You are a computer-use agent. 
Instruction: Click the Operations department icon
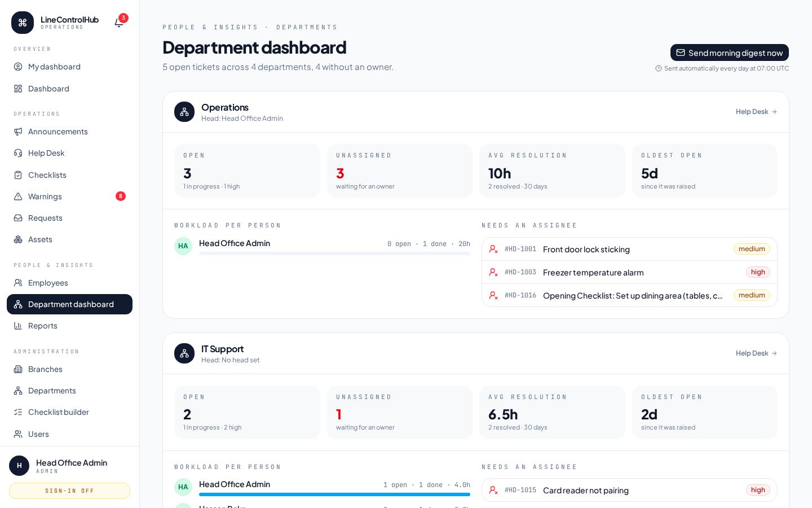(x=184, y=112)
